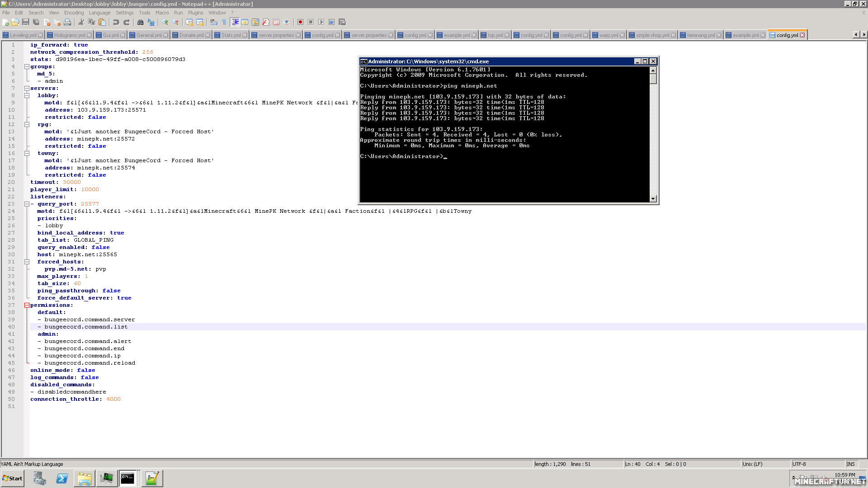The height and width of the screenshot is (488, 868).
Task: Open the Plugins menu
Action: coord(195,13)
